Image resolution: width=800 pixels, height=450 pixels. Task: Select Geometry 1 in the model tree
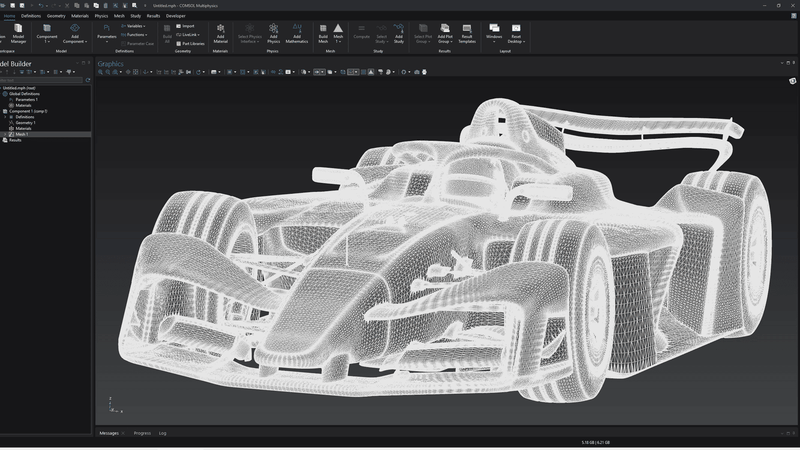tap(25, 123)
